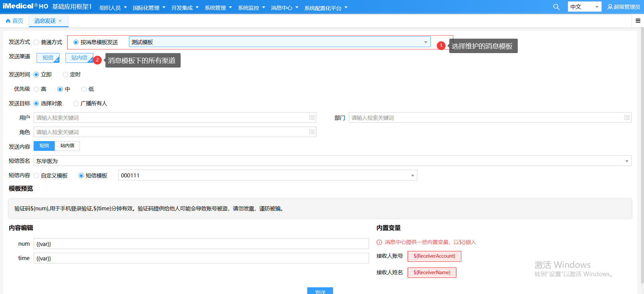
Task: Open the 系统管理 menu
Action: pos(218,8)
